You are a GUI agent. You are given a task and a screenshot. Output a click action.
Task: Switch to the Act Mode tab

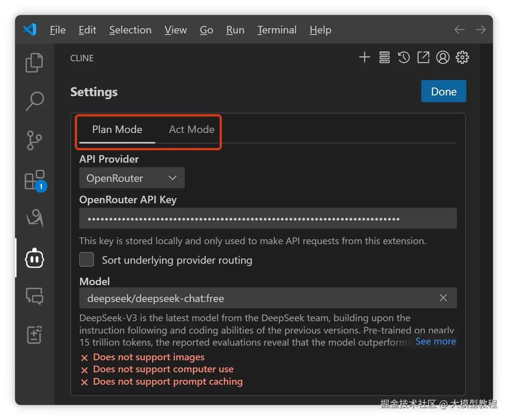coord(192,130)
